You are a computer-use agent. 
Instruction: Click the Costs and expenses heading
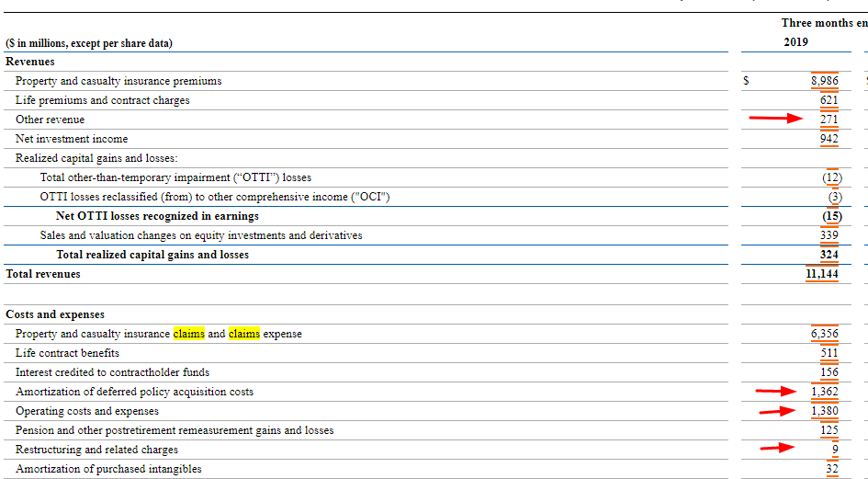pos(55,314)
